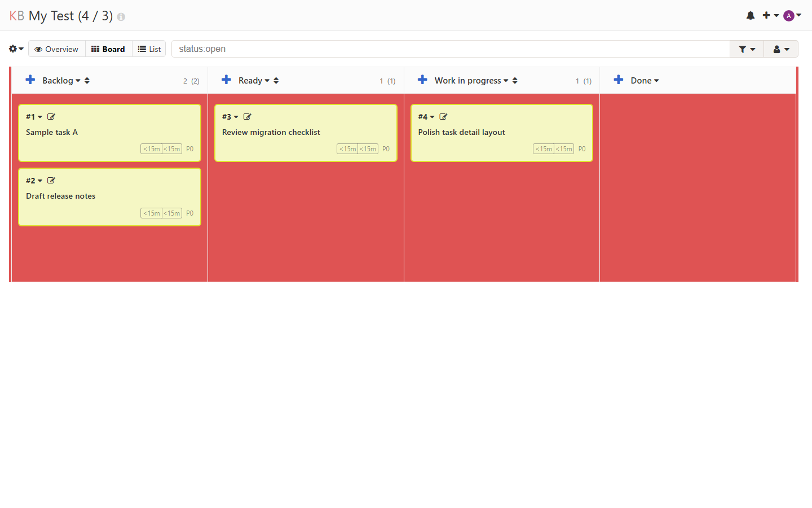Open the Ready column dropdown menu
Viewport: 812px width, 508px height.
[x=254, y=81]
